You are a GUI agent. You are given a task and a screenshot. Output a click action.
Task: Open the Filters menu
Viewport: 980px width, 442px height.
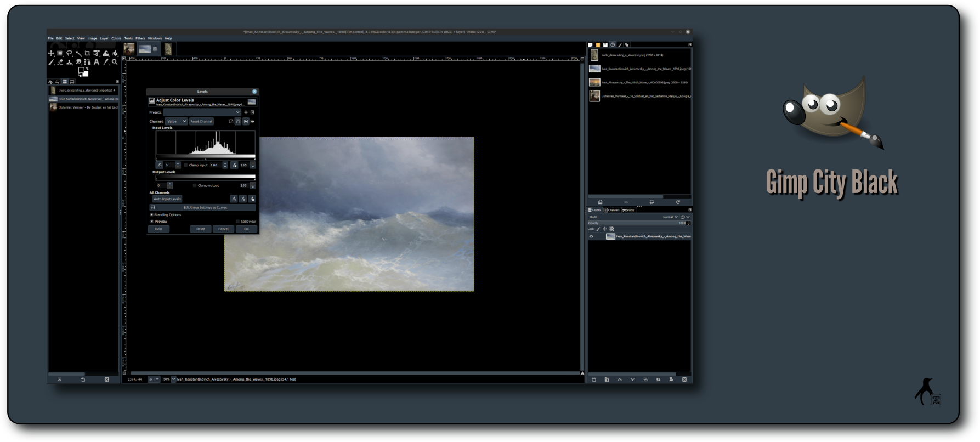point(140,38)
